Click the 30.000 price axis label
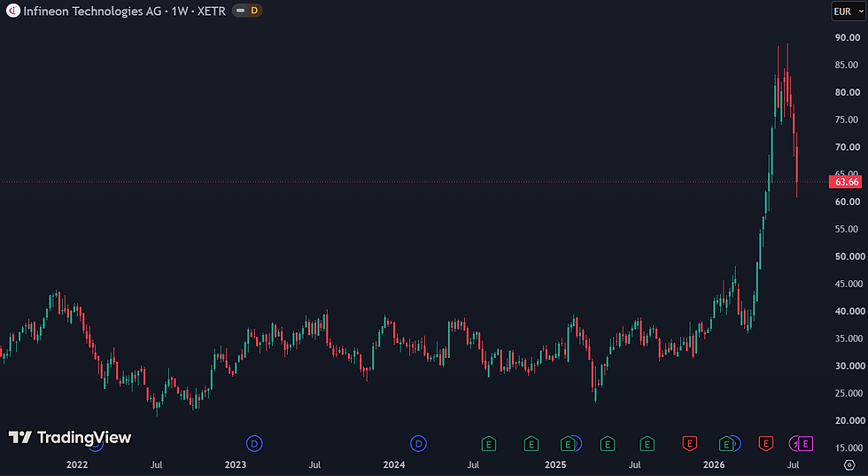 pyautogui.click(x=849, y=366)
